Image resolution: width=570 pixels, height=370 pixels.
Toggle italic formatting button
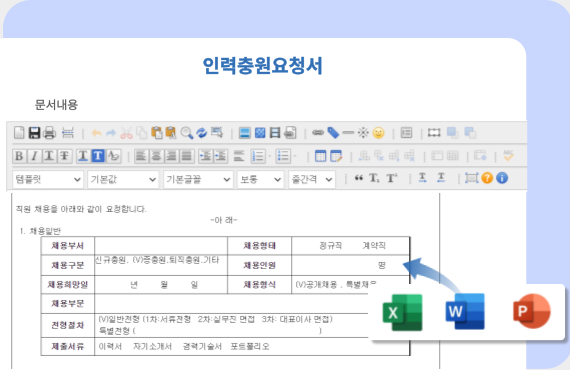[34, 156]
